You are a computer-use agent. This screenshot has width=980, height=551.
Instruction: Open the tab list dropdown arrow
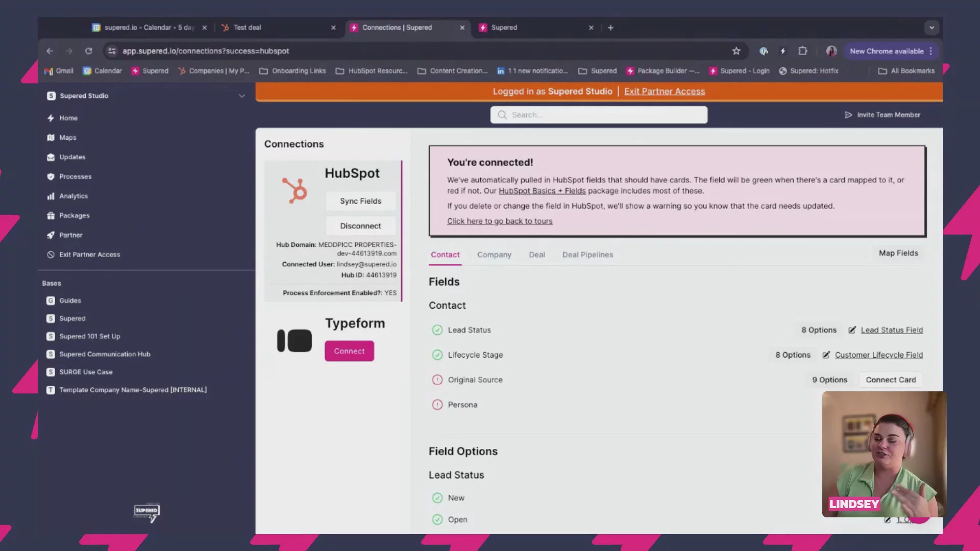point(932,28)
